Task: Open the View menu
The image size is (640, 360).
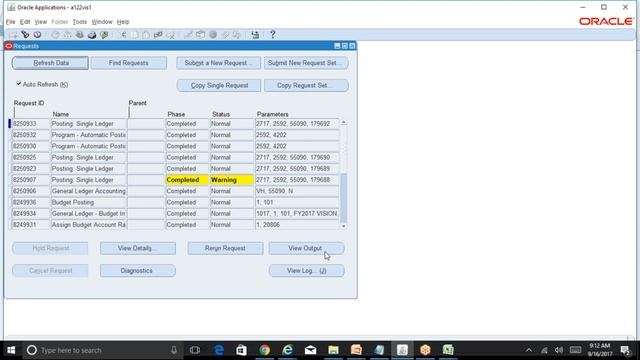Action: pos(40,22)
